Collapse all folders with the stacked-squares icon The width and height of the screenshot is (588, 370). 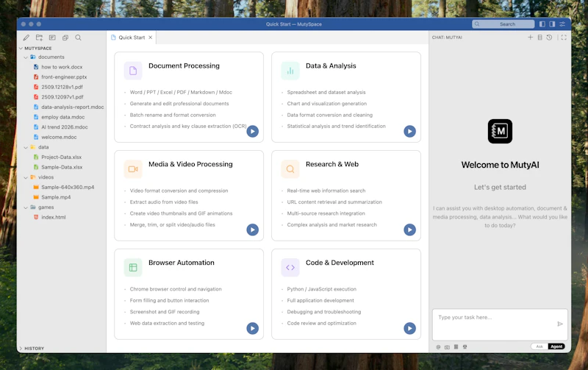pyautogui.click(x=65, y=38)
